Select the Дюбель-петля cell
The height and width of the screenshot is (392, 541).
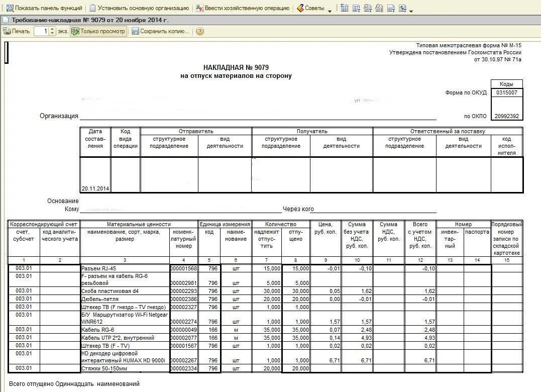[x=125, y=299]
